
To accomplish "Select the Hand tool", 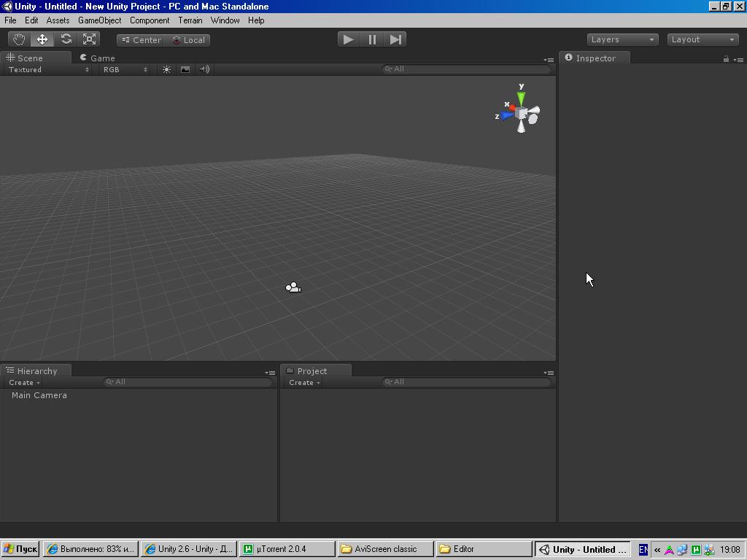I will pyautogui.click(x=19, y=39).
